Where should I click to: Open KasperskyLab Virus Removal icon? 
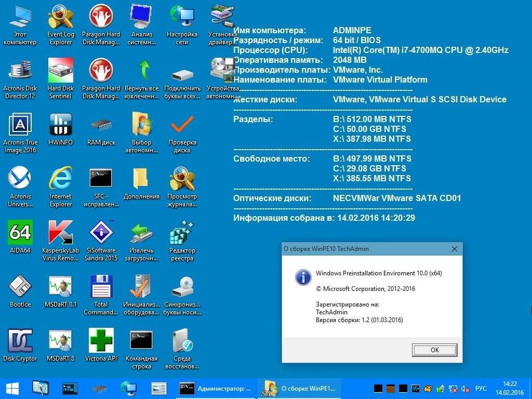coord(60,241)
